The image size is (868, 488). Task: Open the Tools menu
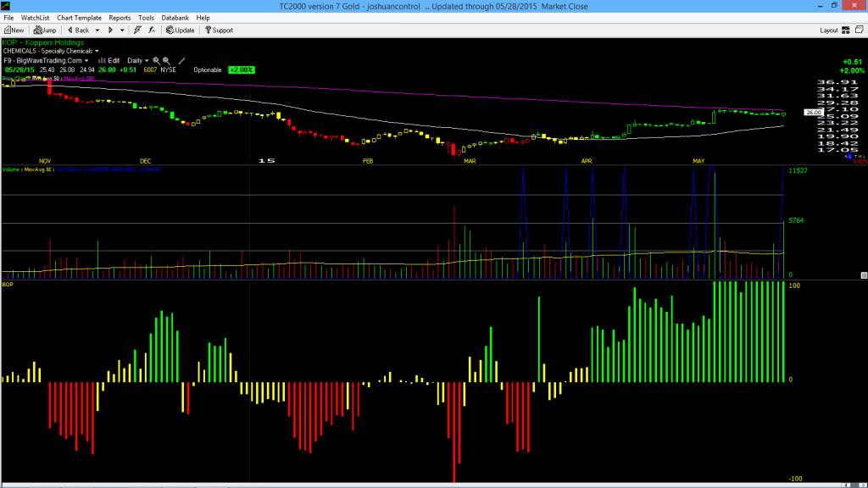point(146,18)
